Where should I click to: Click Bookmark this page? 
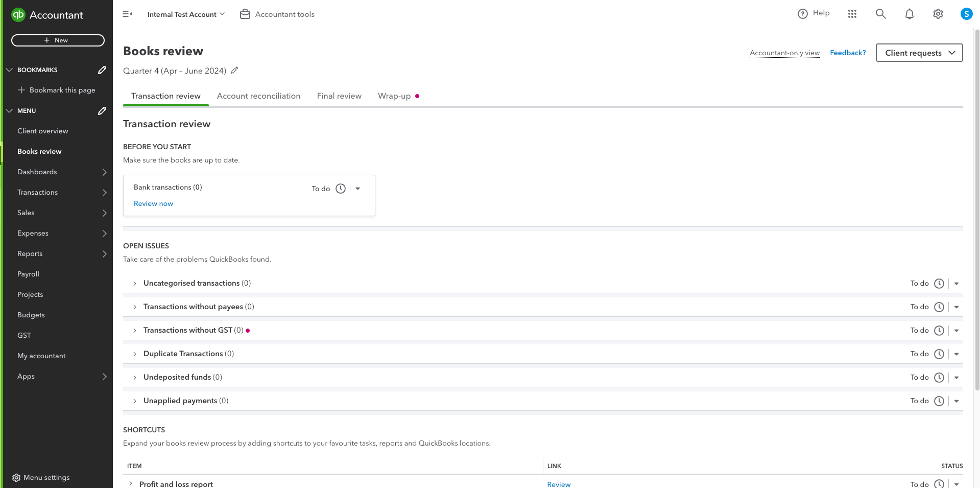(x=62, y=90)
